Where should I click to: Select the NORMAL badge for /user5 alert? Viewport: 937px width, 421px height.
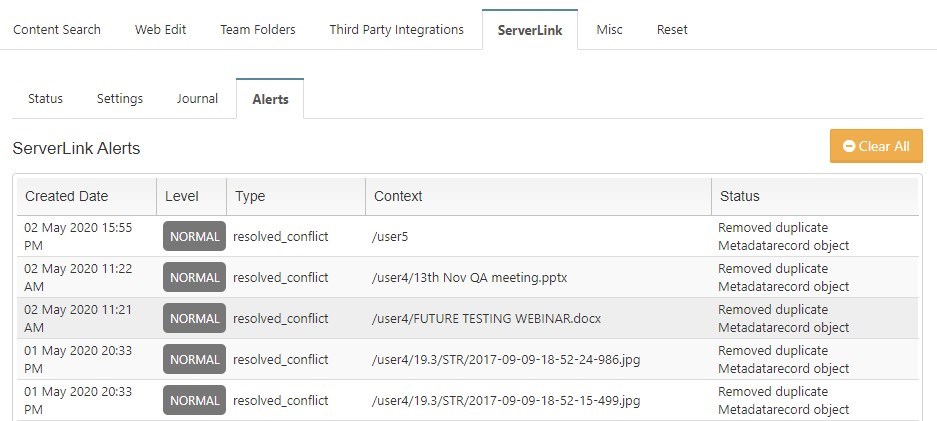[x=194, y=236]
